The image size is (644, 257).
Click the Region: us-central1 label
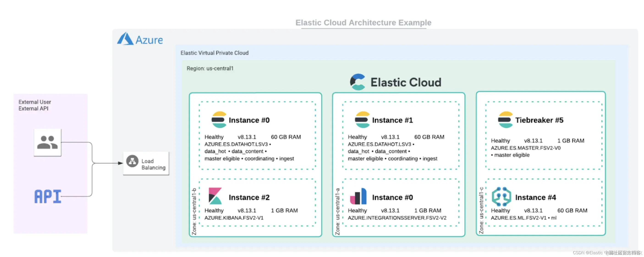coord(210,68)
